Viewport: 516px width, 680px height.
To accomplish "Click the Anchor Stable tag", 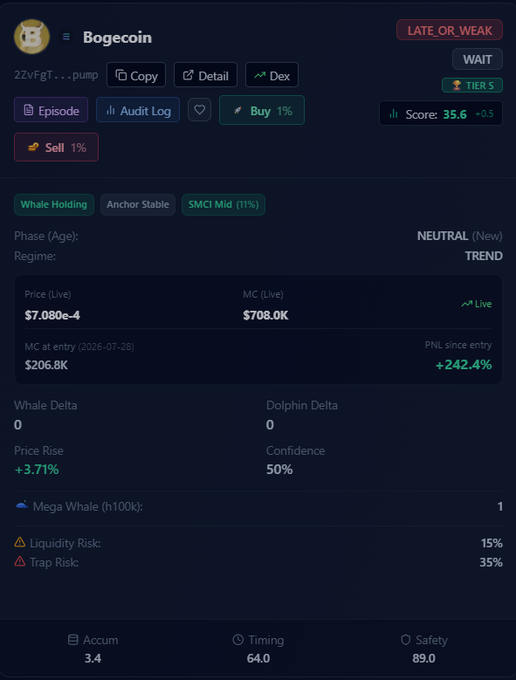I will pos(138,204).
